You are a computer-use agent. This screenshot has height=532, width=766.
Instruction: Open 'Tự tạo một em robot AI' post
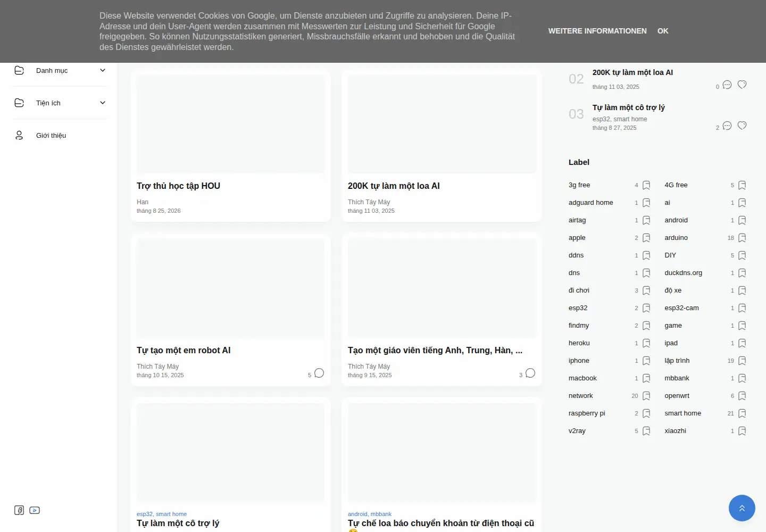click(184, 350)
